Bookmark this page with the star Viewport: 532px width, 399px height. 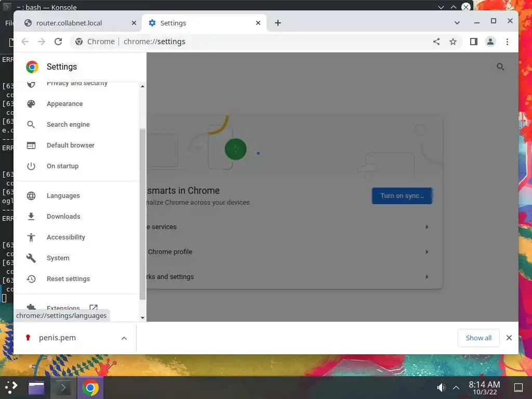pos(453,42)
